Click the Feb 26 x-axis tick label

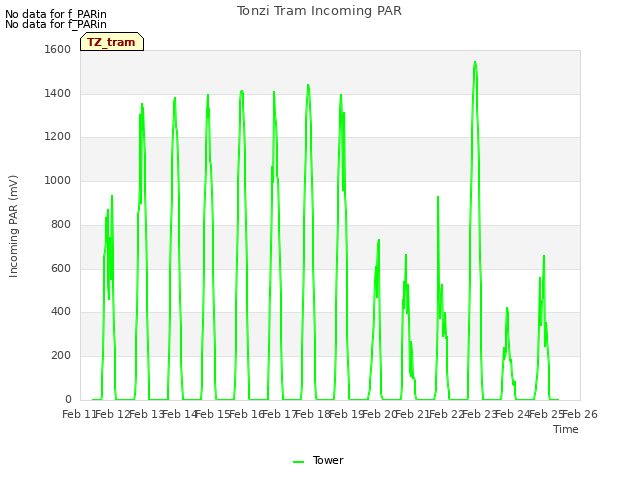(x=580, y=415)
